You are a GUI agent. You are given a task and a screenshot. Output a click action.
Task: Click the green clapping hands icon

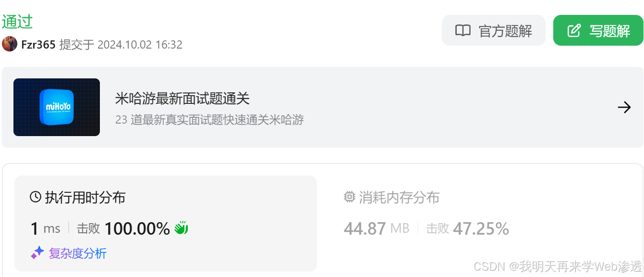click(181, 228)
